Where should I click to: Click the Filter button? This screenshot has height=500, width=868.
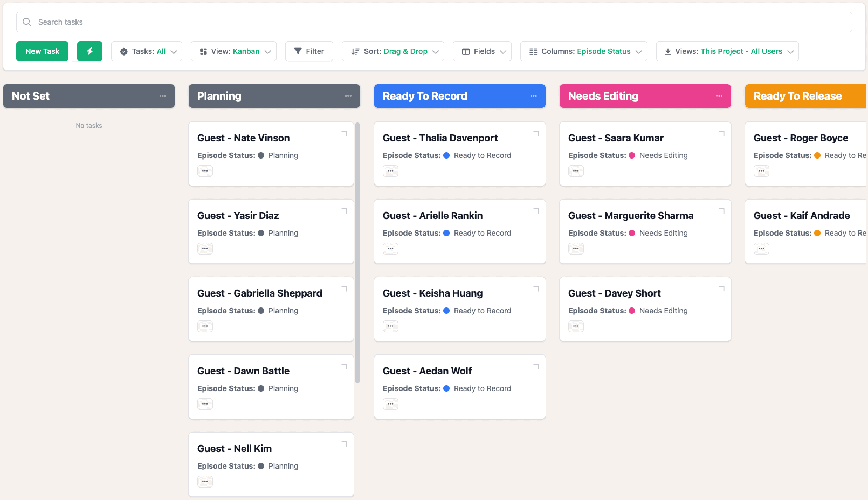click(309, 51)
